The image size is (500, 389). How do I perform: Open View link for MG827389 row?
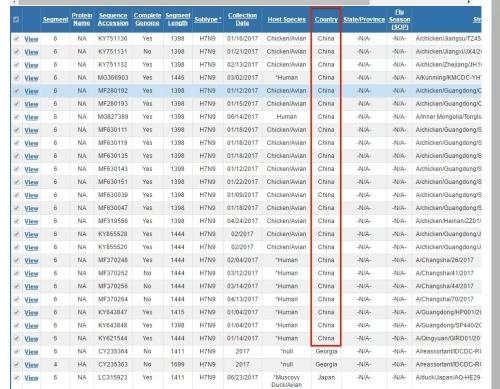[31, 117]
